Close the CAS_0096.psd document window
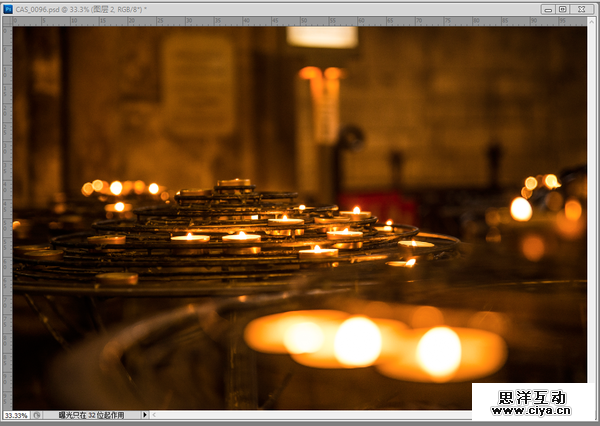Screen dimensions: 600x426 coord(581,9)
